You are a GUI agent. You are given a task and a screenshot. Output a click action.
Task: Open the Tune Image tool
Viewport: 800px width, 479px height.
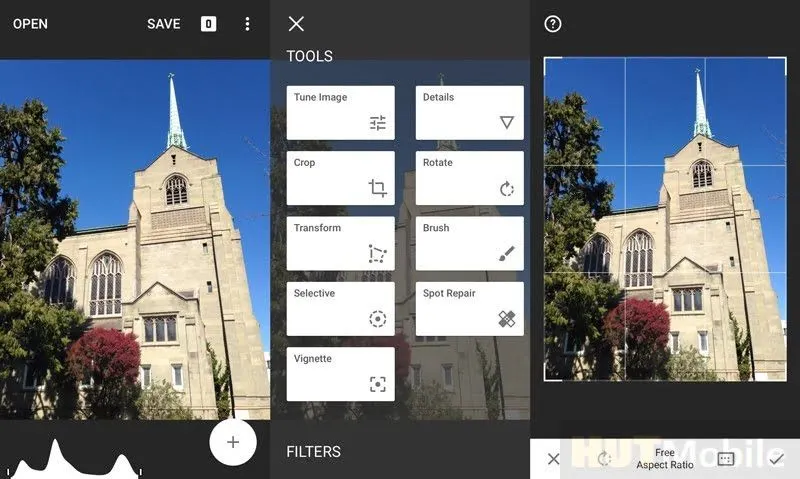point(340,112)
